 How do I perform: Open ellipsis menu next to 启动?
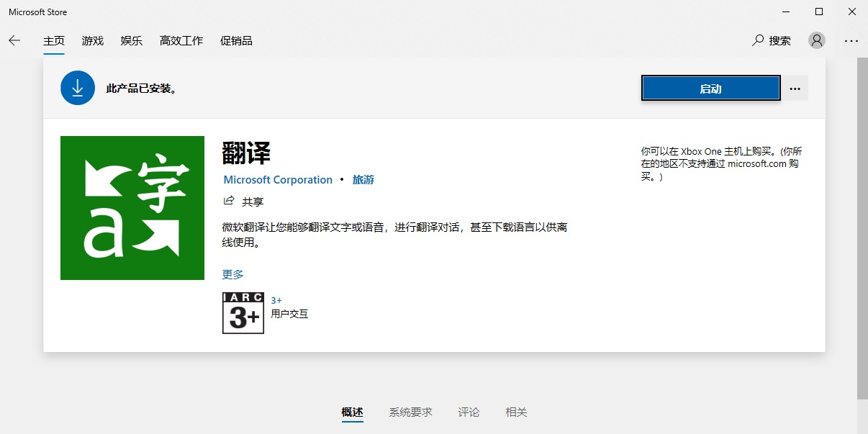pos(795,89)
